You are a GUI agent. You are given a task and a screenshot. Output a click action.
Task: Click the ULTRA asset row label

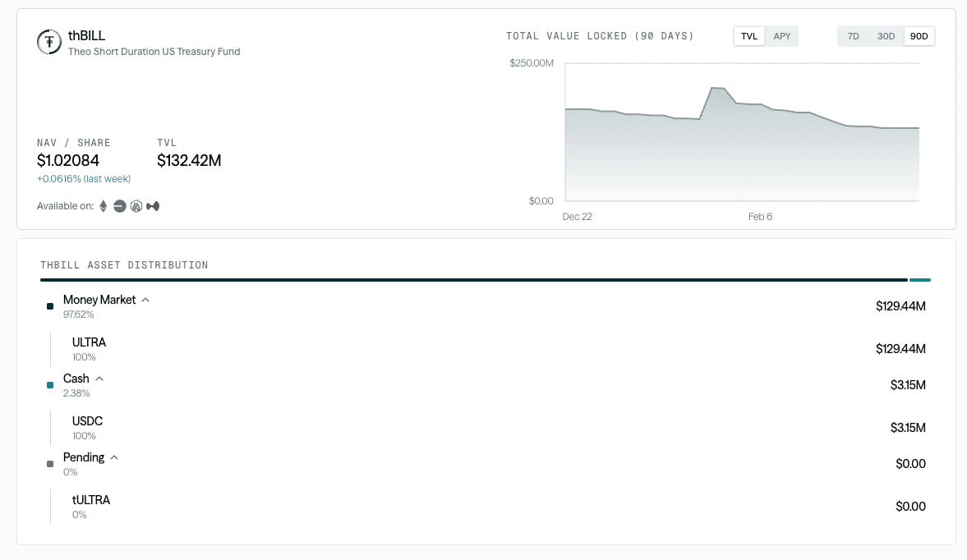pos(89,342)
